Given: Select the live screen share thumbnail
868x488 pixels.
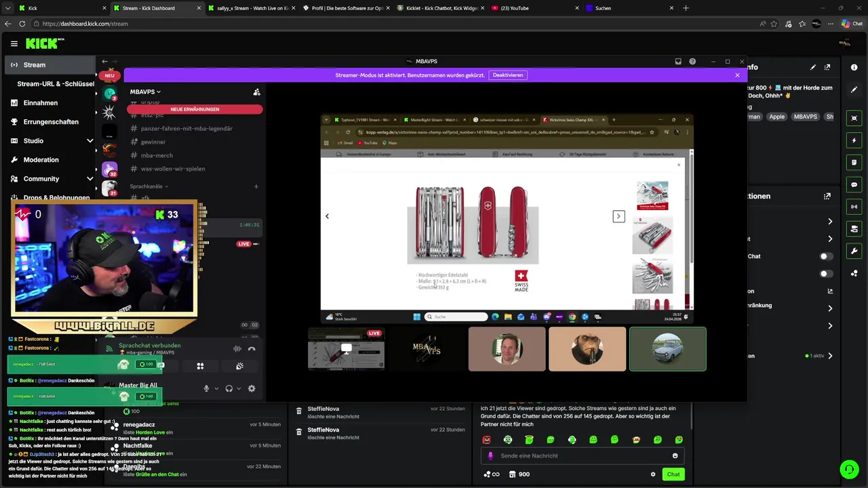Looking at the screenshot, I should point(347,349).
